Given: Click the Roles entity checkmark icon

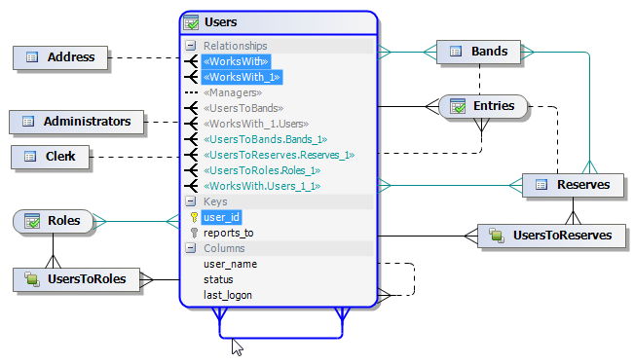Looking at the screenshot, I should (x=32, y=221).
